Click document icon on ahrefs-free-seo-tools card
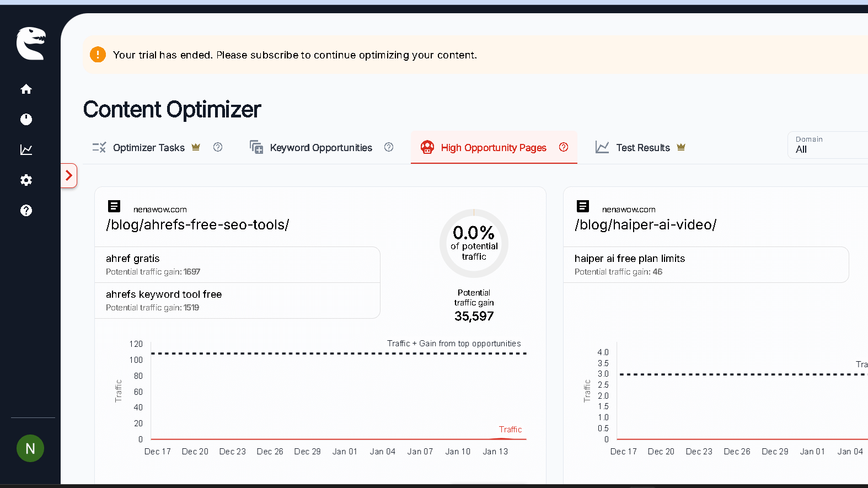Image resolution: width=868 pixels, height=488 pixels. click(114, 206)
